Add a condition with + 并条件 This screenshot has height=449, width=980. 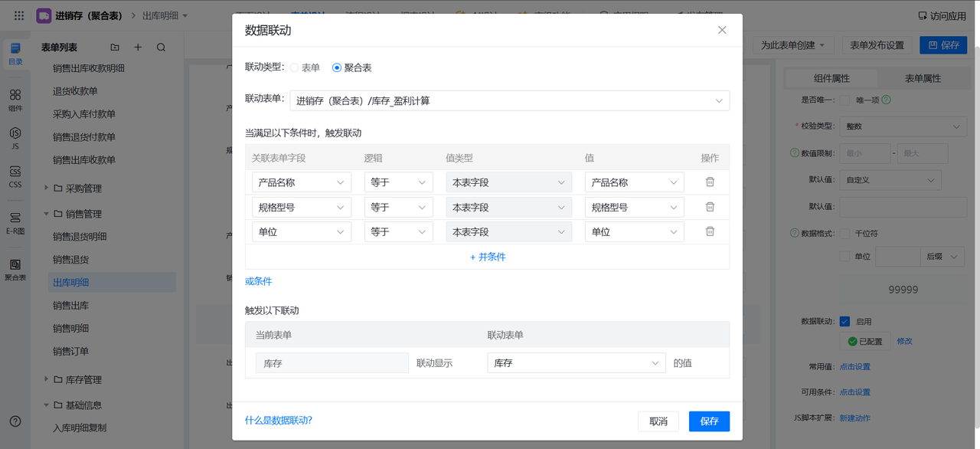point(488,257)
